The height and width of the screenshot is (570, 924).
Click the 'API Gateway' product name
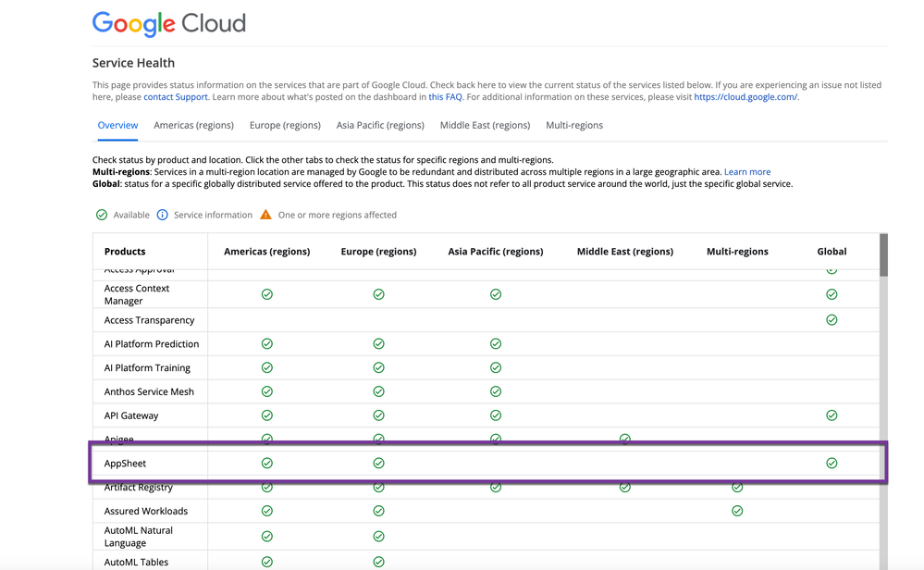[x=131, y=415]
